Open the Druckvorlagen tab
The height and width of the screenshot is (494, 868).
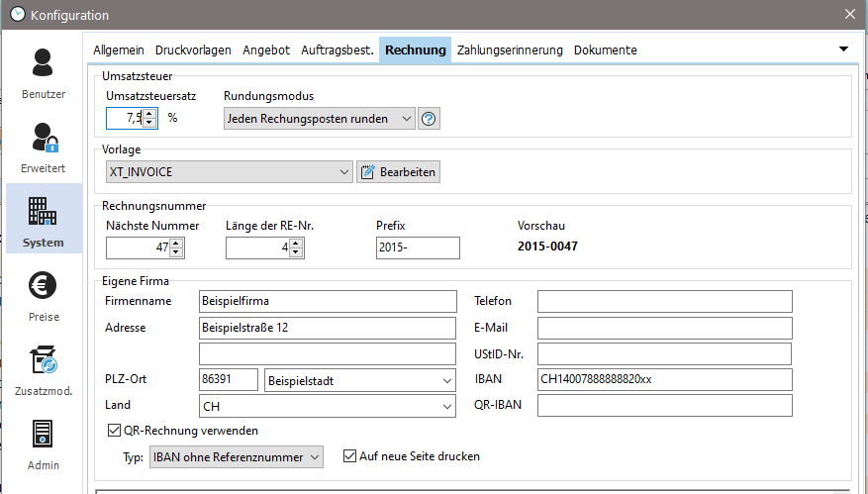[x=193, y=49]
